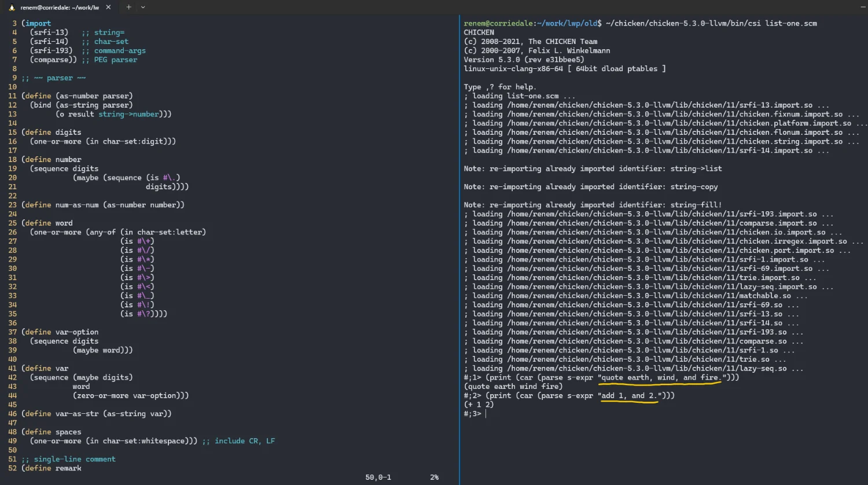The height and width of the screenshot is (485, 868).
Task: Click the ";; ~~ parser ~~" comment
Action: (53, 78)
